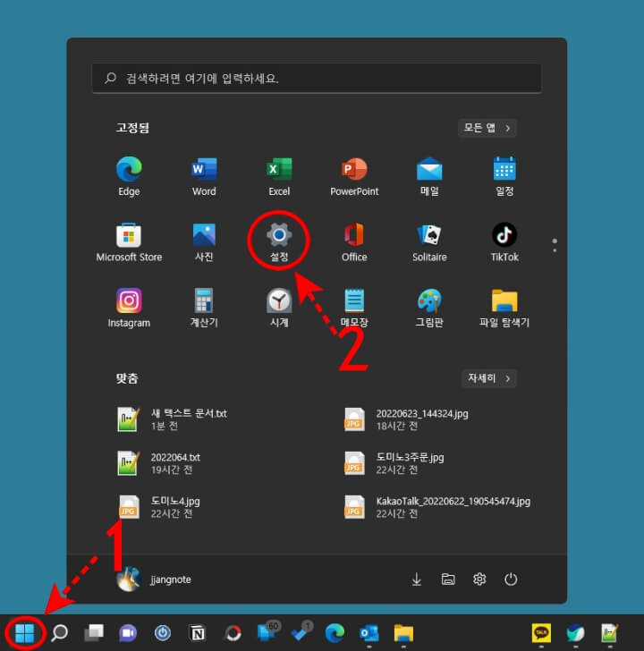This screenshot has height=651, width=644.
Task: Open taskbar Search magnifier
Action: [x=59, y=633]
